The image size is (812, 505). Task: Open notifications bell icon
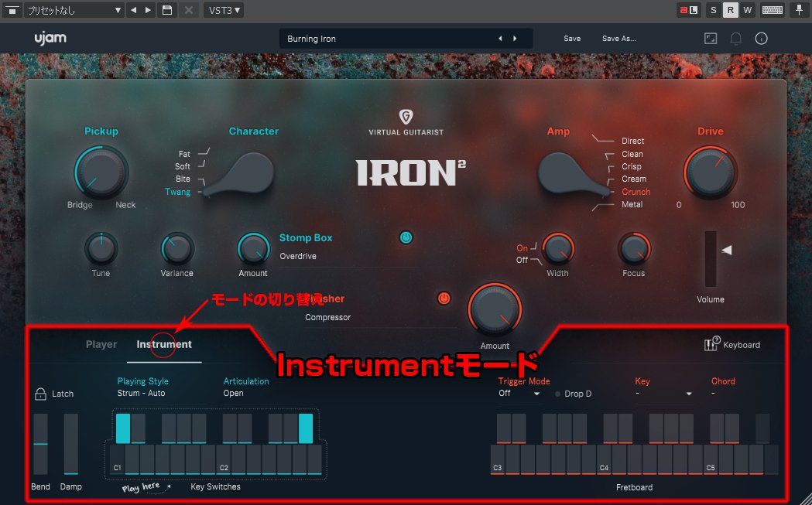point(736,39)
